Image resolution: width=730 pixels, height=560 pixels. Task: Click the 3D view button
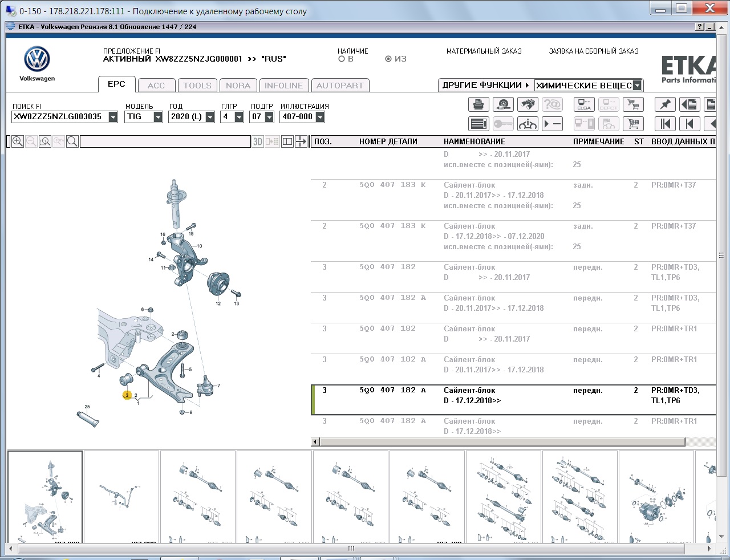tap(258, 141)
